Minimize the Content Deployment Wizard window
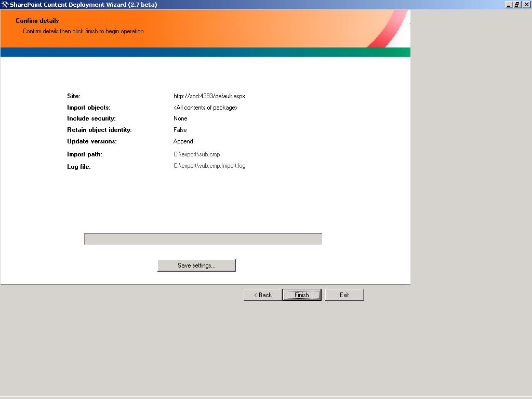 point(508,5)
